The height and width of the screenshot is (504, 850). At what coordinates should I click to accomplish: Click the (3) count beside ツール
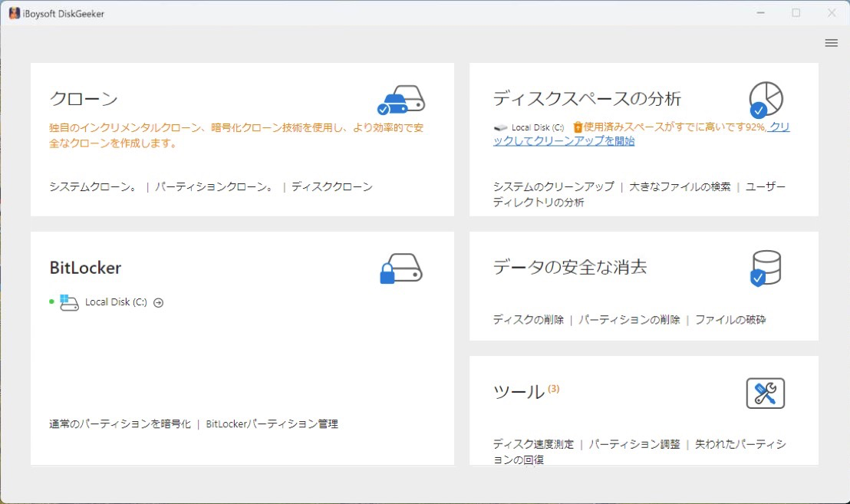pos(553,389)
